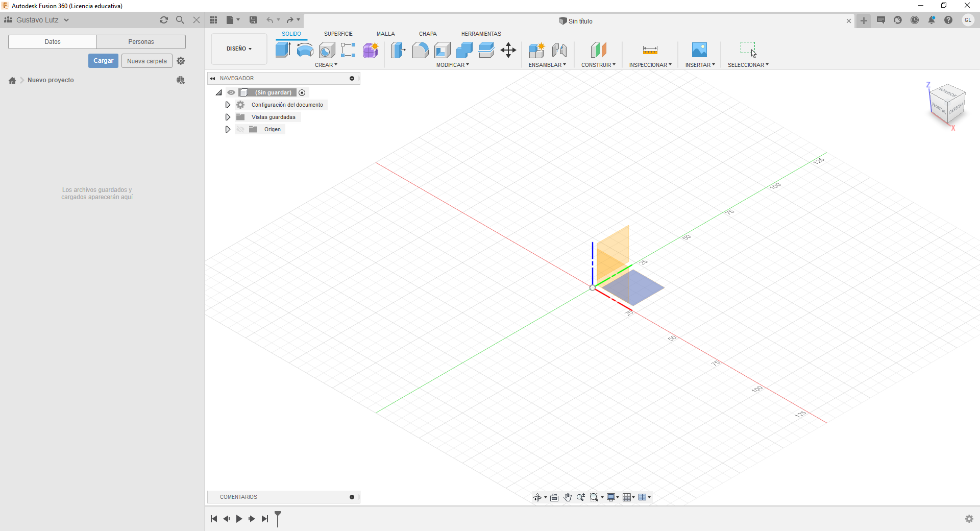
Task: Open the INSPECCIONAR dropdown menu
Action: (650, 65)
